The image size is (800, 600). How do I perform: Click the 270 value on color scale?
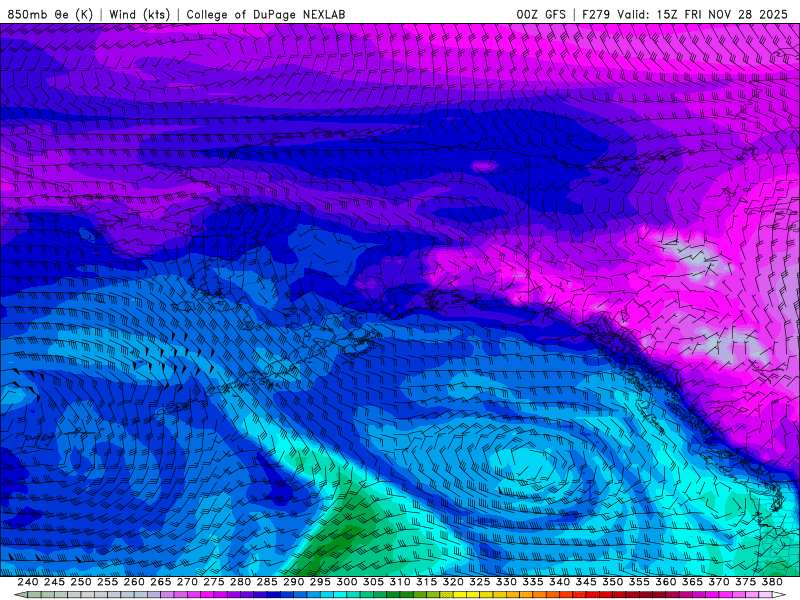coord(187,582)
